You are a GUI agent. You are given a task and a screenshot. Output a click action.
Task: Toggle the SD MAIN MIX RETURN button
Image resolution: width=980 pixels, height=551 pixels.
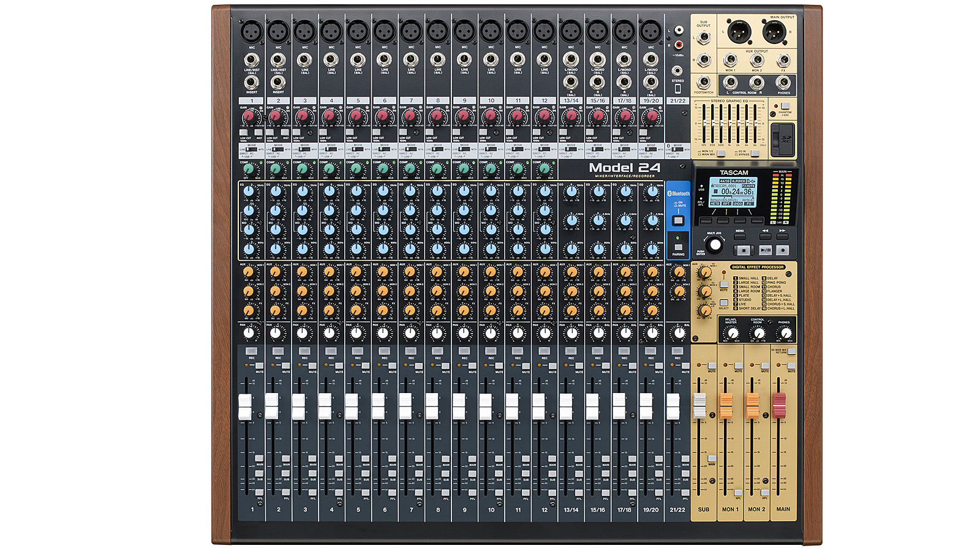792,351
